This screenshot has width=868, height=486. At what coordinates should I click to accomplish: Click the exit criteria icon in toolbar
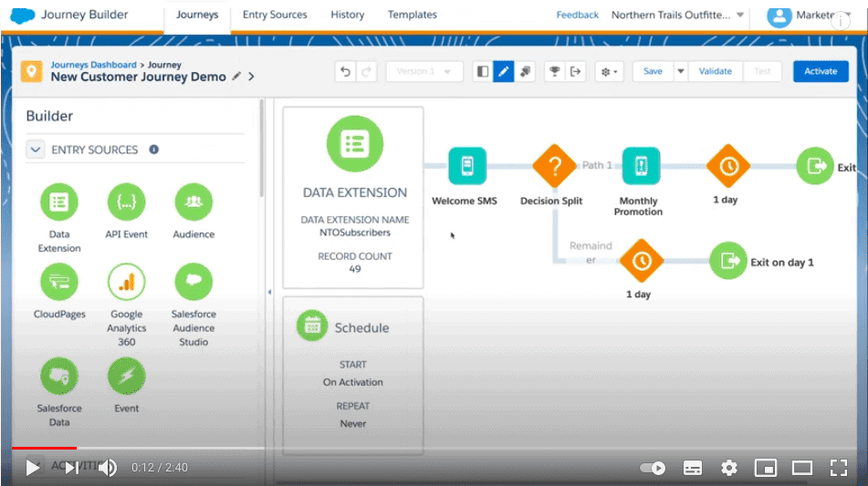coord(575,71)
